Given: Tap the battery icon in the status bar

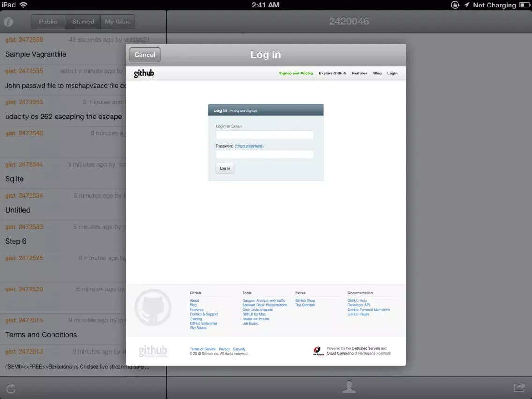Looking at the screenshot, I should click(525, 5).
